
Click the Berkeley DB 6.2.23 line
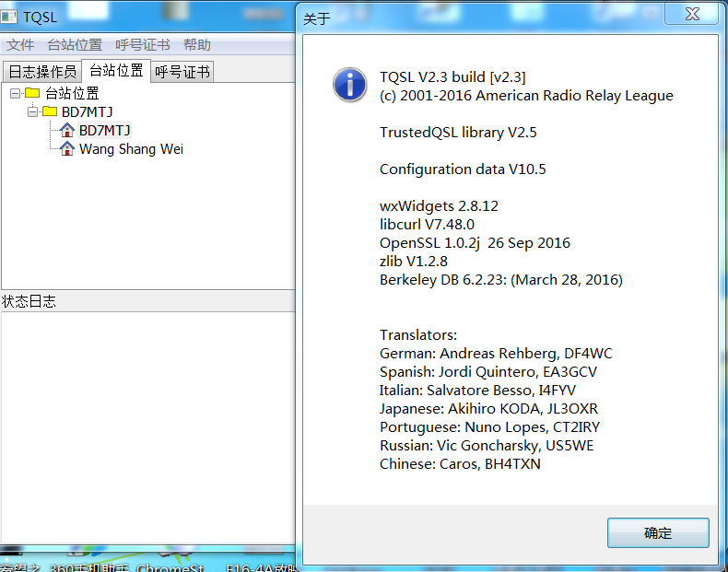point(501,280)
